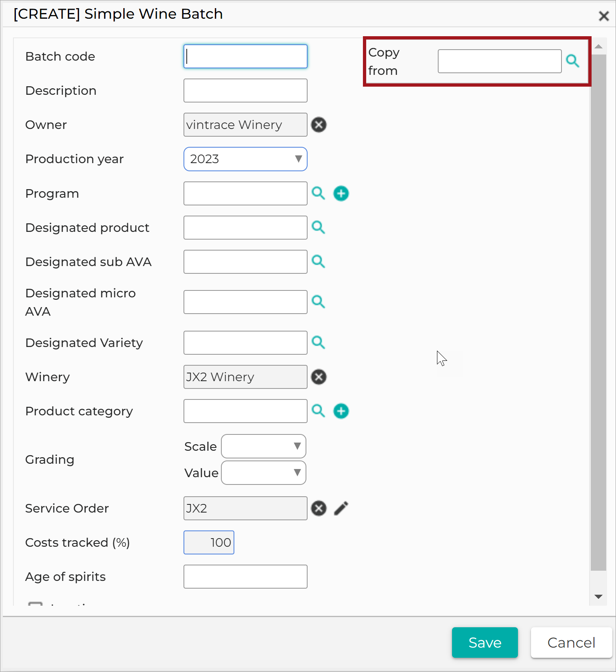Screen dimensions: 616x672
Task: Remove JX2 Winery selection
Action: 319,377
